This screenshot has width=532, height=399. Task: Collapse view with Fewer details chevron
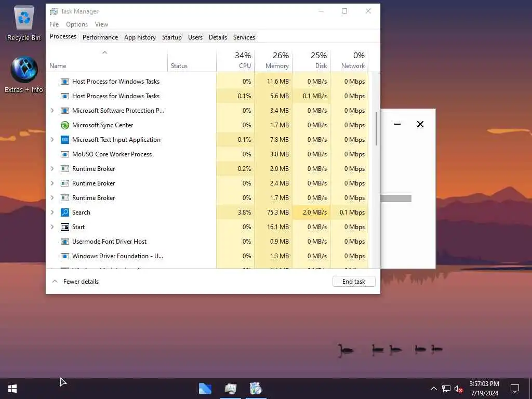[55, 281]
